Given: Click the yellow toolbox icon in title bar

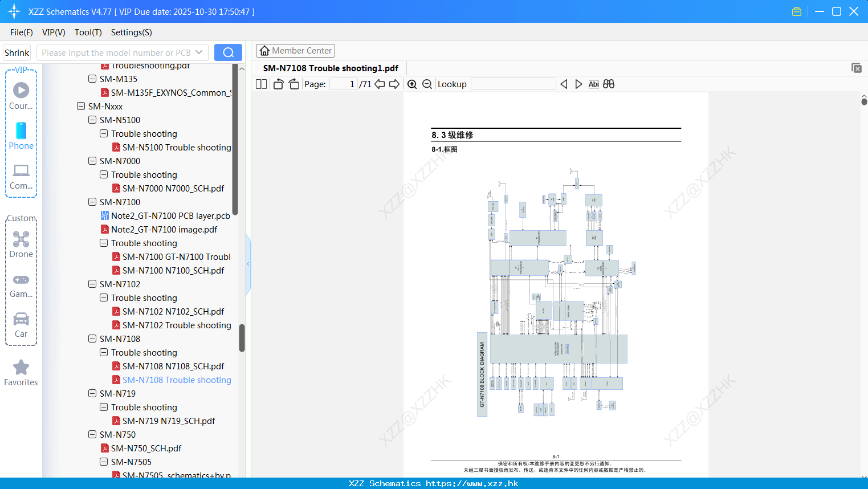Looking at the screenshot, I should 797,11.
